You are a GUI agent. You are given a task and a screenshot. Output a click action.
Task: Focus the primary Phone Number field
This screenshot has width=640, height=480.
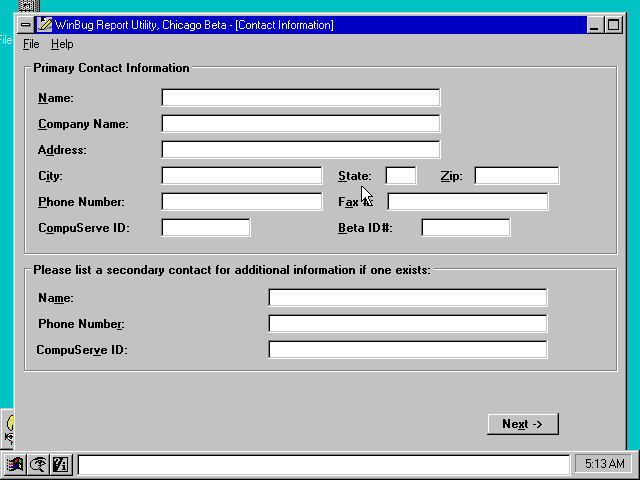(x=242, y=202)
